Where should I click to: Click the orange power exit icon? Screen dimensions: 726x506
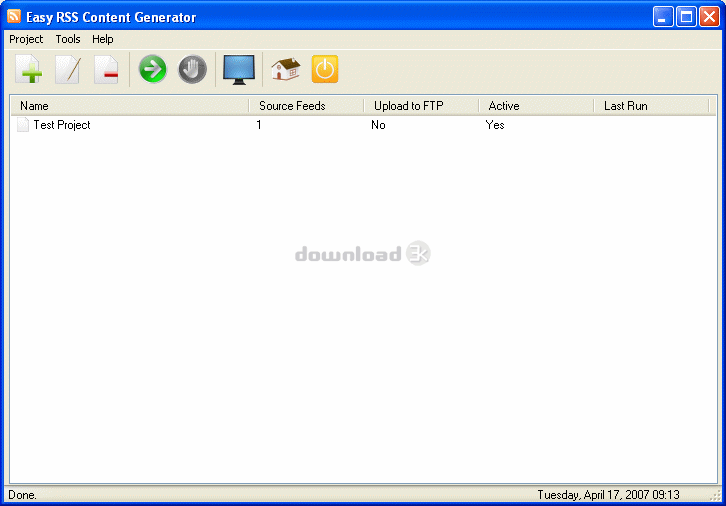click(x=325, y=69)
